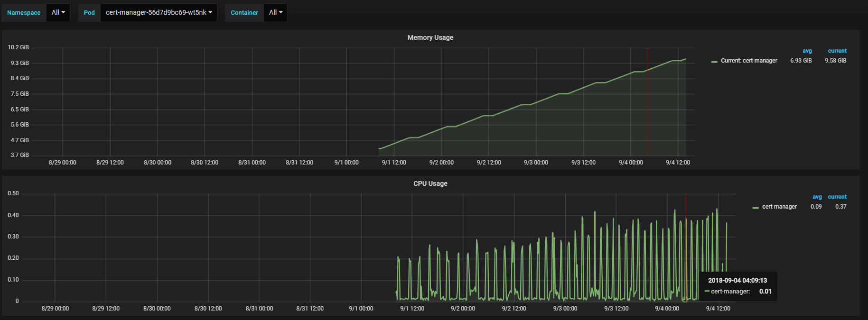
Task: Click the tooltip timestamp 2018-09-04 04:09:13
Action: click(737, 281)
